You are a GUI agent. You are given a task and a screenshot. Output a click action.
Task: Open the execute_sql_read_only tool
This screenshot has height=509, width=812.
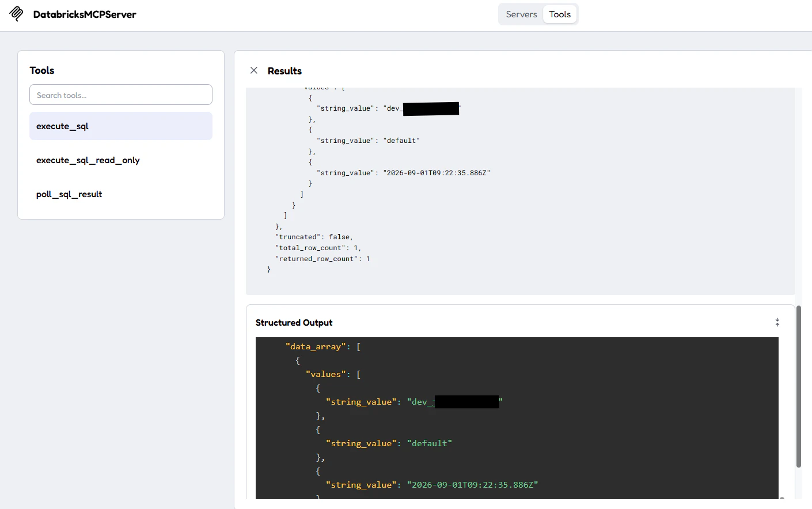[121, 160]
